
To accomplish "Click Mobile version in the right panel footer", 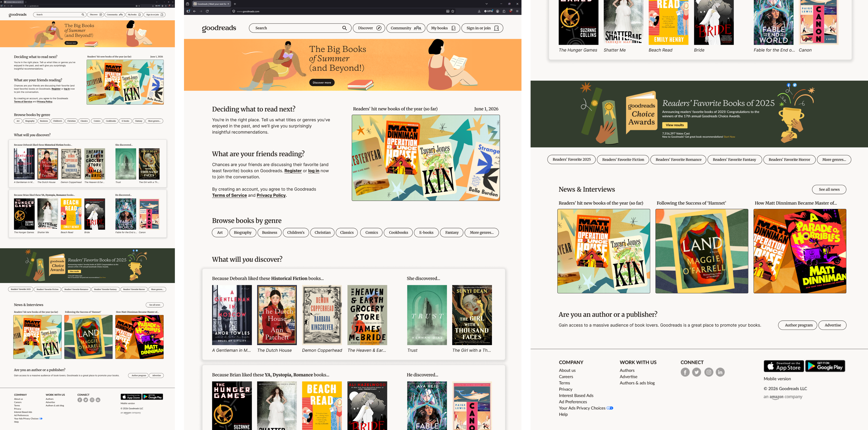I will point(777,379).
